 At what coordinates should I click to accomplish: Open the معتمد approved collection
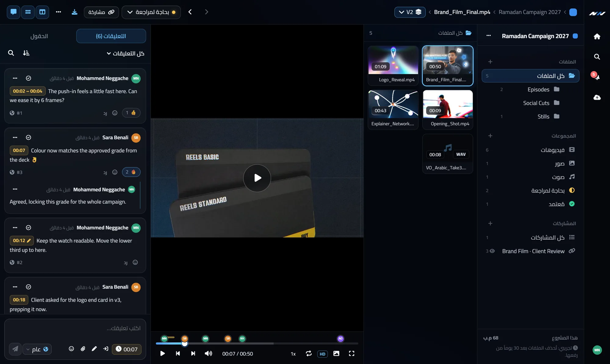coord(531,204)
